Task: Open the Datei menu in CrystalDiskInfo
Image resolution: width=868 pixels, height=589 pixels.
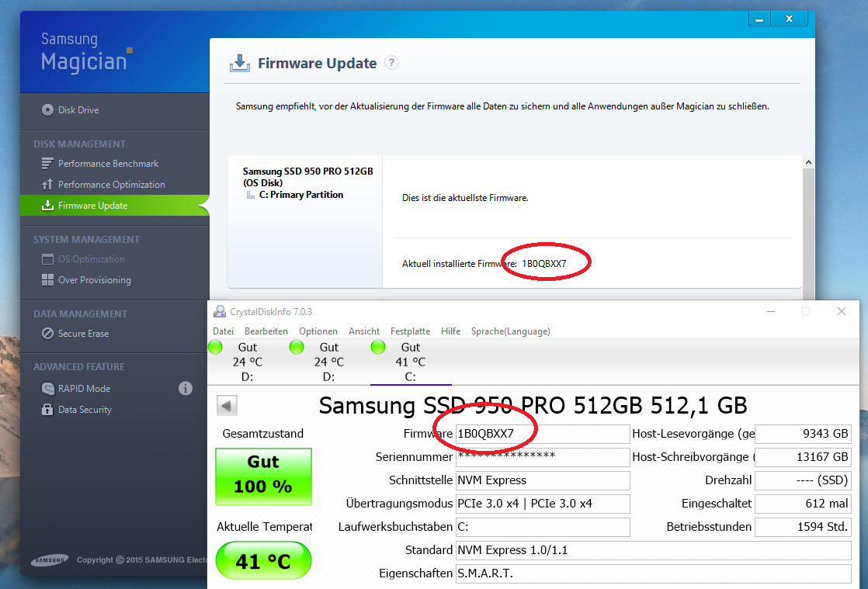Action: pos(223,331)
